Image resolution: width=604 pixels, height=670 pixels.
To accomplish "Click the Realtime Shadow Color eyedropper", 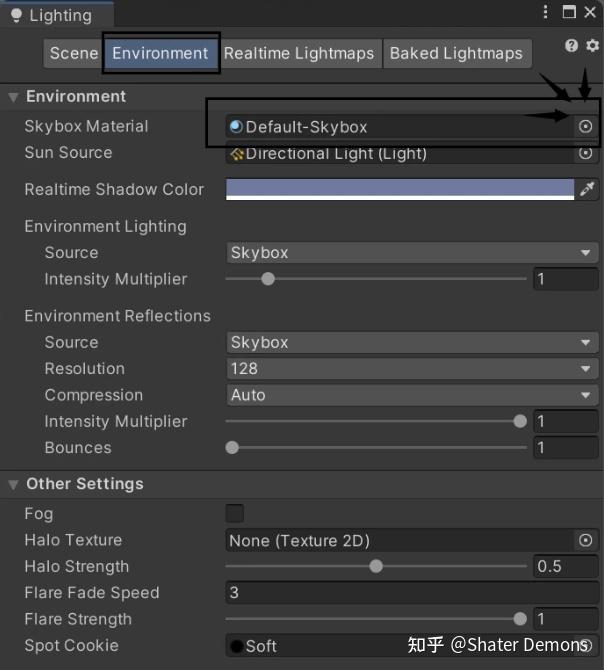I will (587, 189).
